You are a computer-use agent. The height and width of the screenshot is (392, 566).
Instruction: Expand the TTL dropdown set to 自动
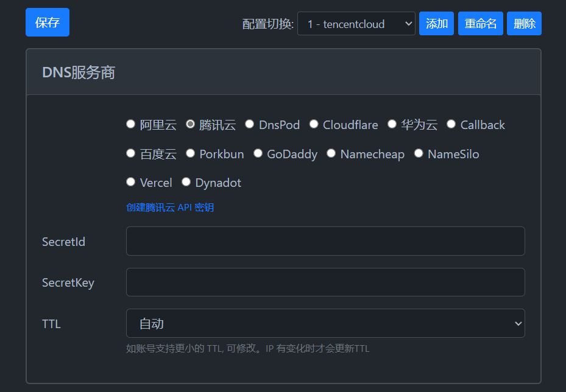click(x=325, y=323)
